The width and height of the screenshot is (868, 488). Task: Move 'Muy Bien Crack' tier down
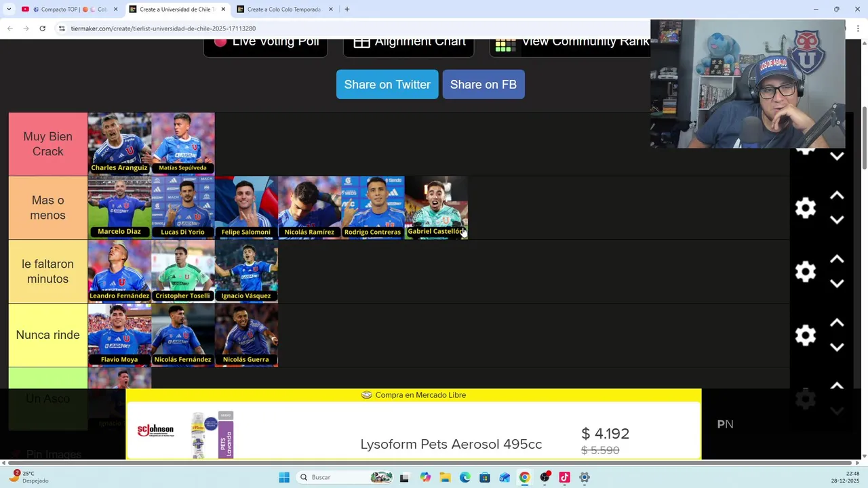837,157
